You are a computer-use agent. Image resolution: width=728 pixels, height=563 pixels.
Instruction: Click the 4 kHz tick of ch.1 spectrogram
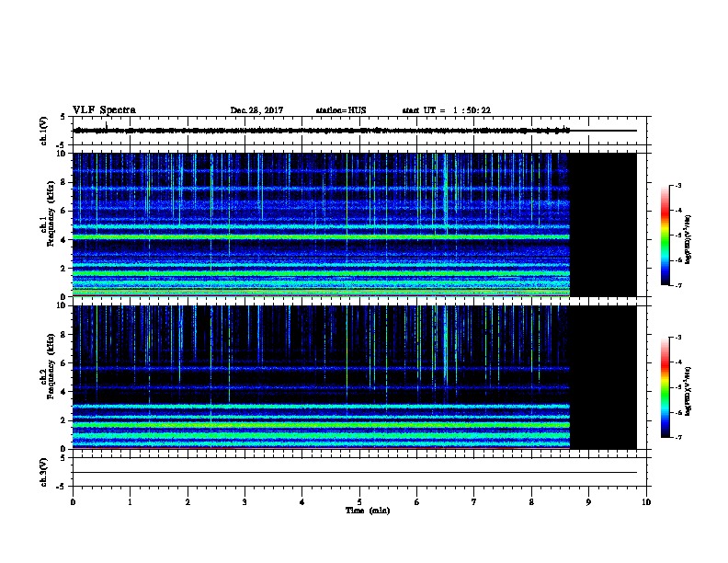click(64, 240)
